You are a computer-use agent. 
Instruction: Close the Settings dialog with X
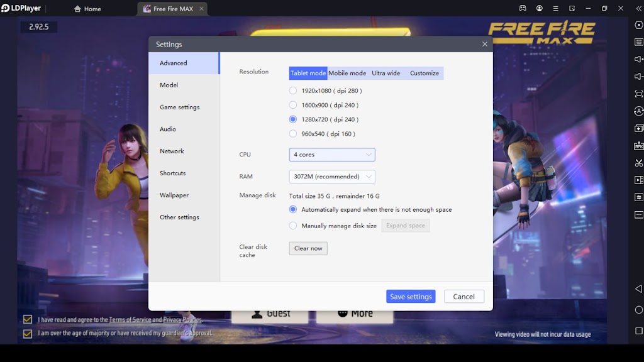coord(485,45)
